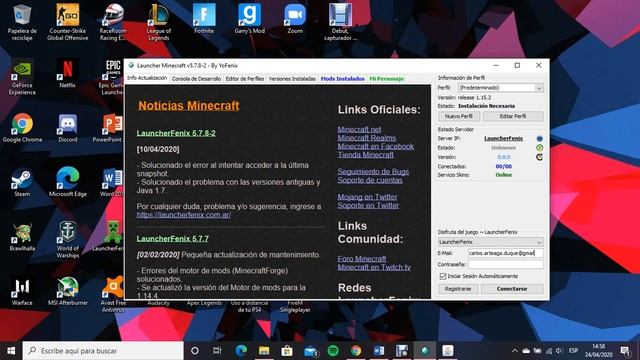Open the Mail app in the taskbar
Screen dimensions: 640x360
click(x=310, y=351)
